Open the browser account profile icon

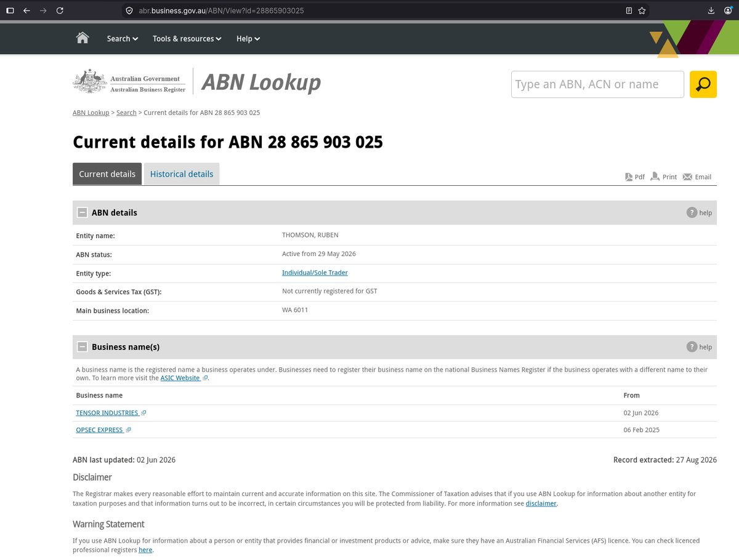coord(728,10)
